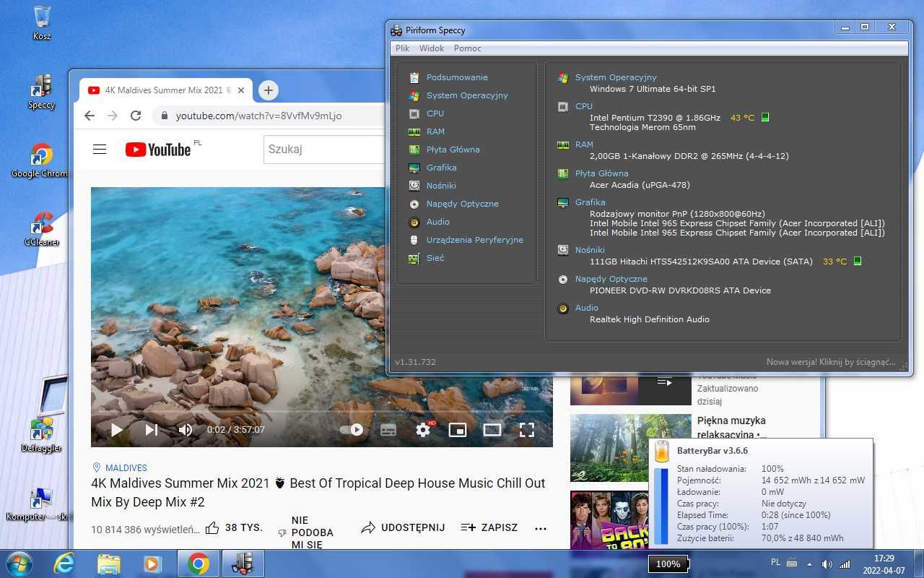Screen dimensions: 924x578
Task: Open the Pomoc menu in Speccy
Action: pyautogui.click(x=468, y=48)
